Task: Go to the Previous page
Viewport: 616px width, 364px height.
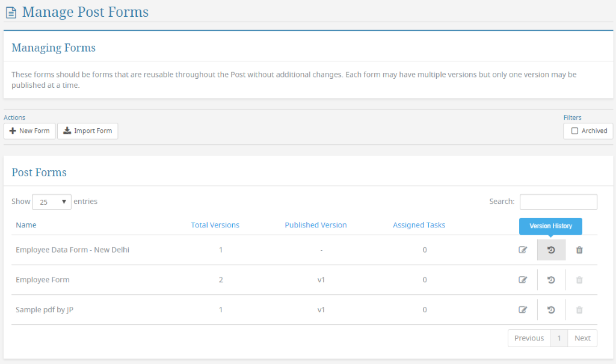Action: click(529, 338)
